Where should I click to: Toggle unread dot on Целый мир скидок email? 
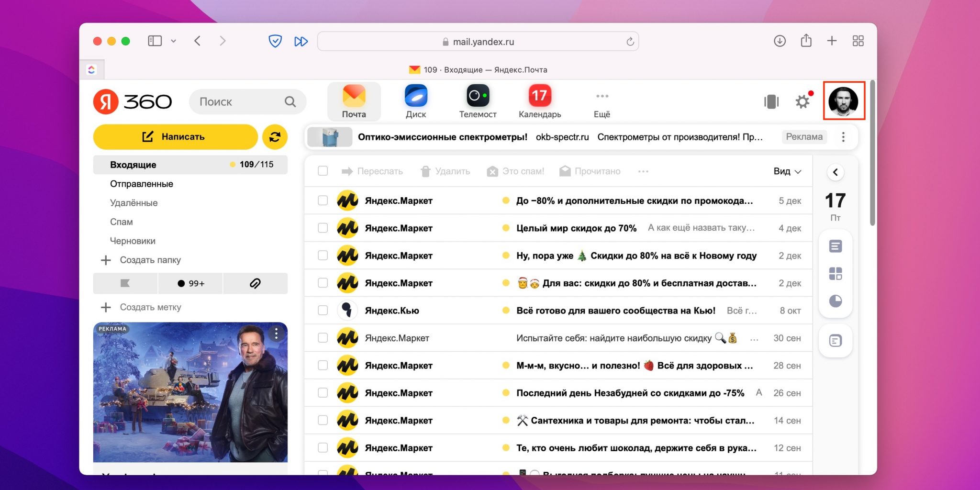(x=505, y=228)
